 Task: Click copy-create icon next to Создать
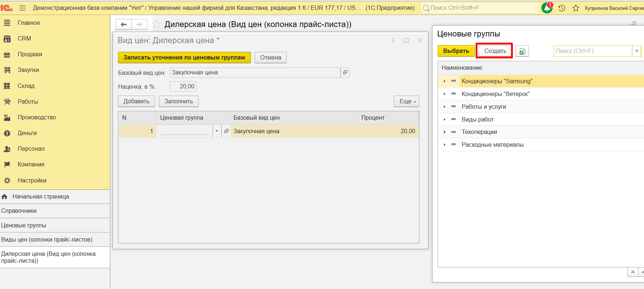[522, 51]
